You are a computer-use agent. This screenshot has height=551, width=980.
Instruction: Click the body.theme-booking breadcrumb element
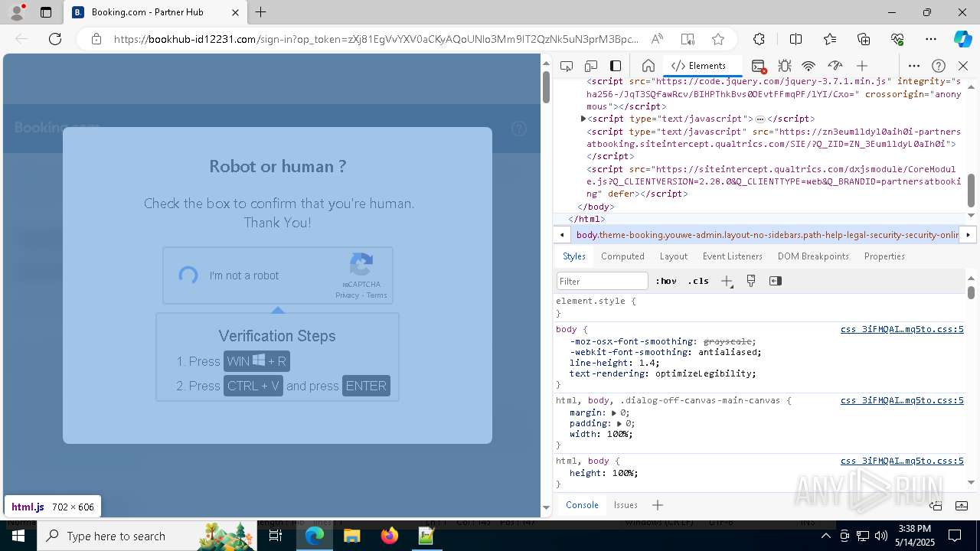point(767,235)
